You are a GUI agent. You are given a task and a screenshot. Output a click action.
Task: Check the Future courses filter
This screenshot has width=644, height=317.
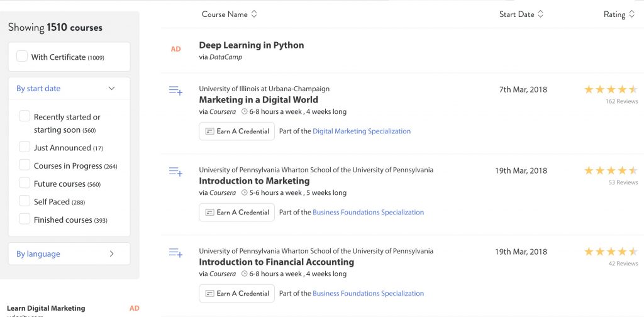pyautogui.click(x=25, y=183)
